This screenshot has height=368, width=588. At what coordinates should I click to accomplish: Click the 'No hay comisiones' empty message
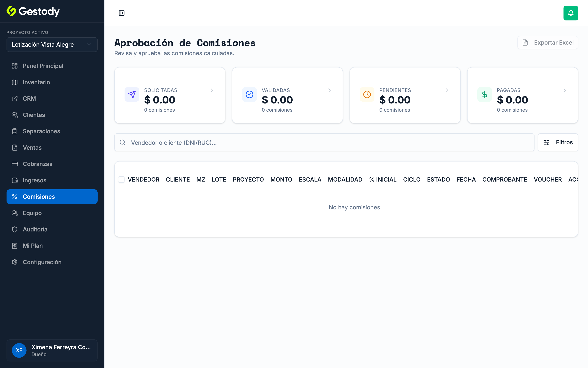(x=354, y=207)
